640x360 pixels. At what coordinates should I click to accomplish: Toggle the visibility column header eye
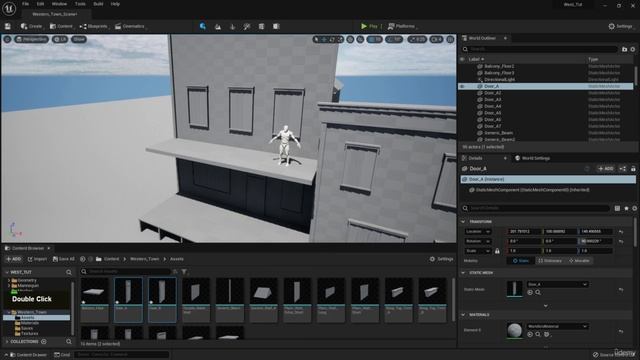pyautogui.click(x=462, y=59)
